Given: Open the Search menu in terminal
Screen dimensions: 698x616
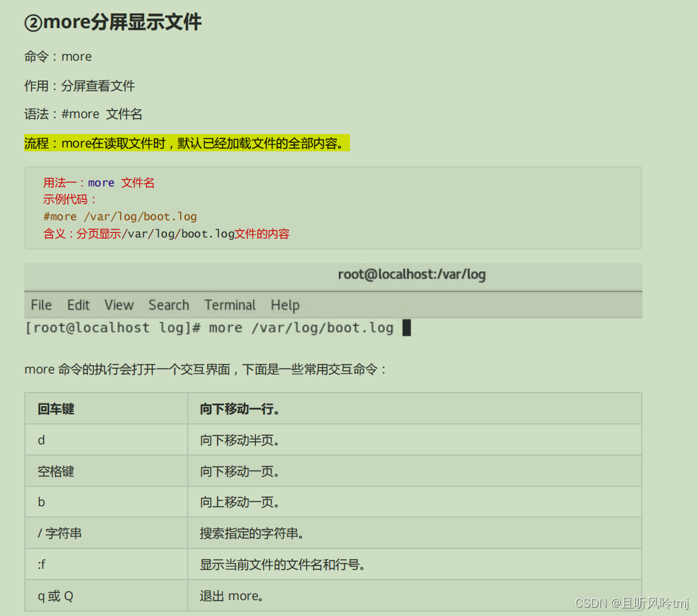Looking at the screenshot, I should pos(168,305).
